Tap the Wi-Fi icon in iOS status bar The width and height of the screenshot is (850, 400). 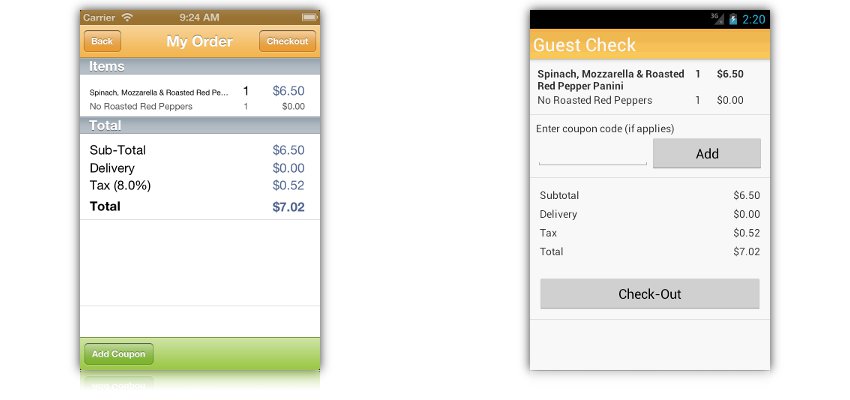[127, 17]
